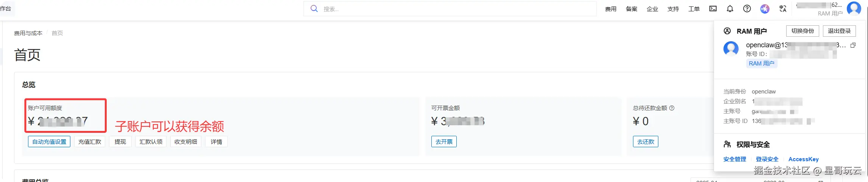Click the 退出登录 button
The height and width of the screenshot is (182, 868).
[x=839, y=31]
